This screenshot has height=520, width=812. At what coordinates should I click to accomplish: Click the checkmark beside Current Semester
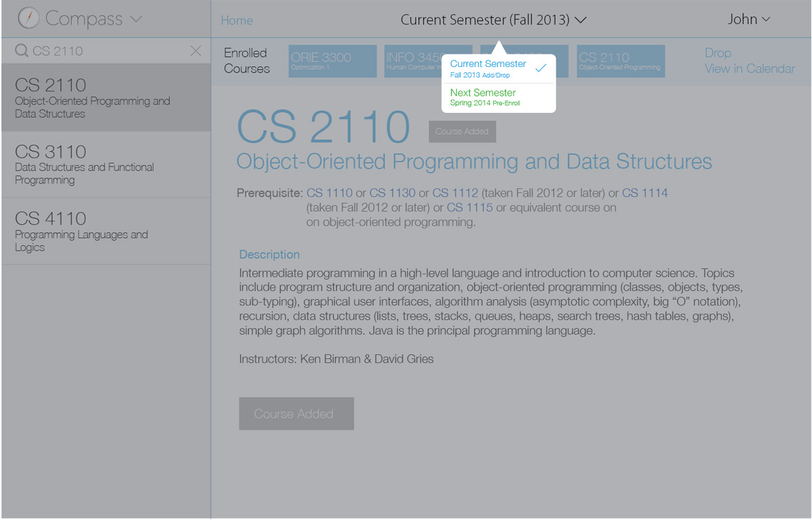[x=541, y=68]
